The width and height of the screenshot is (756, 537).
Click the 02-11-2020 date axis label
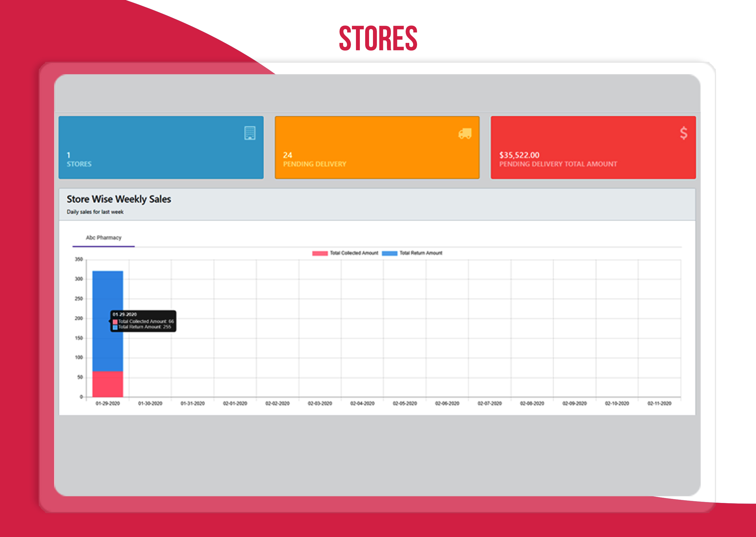pos(659,403)
